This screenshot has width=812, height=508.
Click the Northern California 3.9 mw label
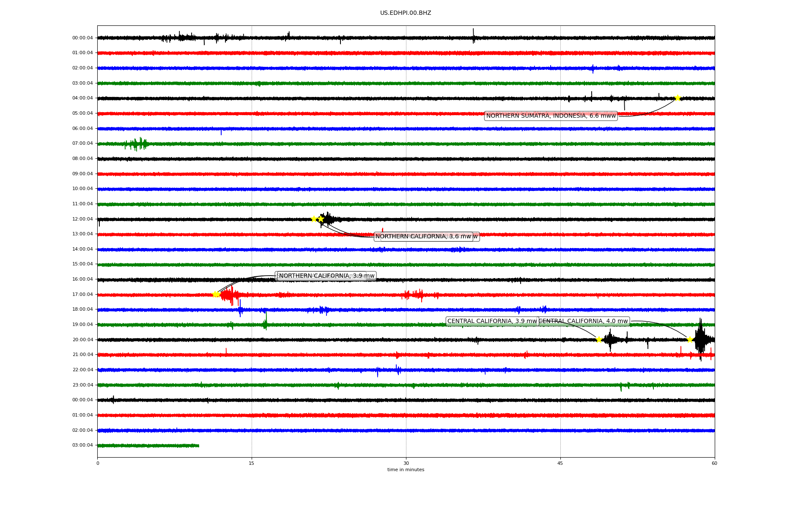coord(326,276)
